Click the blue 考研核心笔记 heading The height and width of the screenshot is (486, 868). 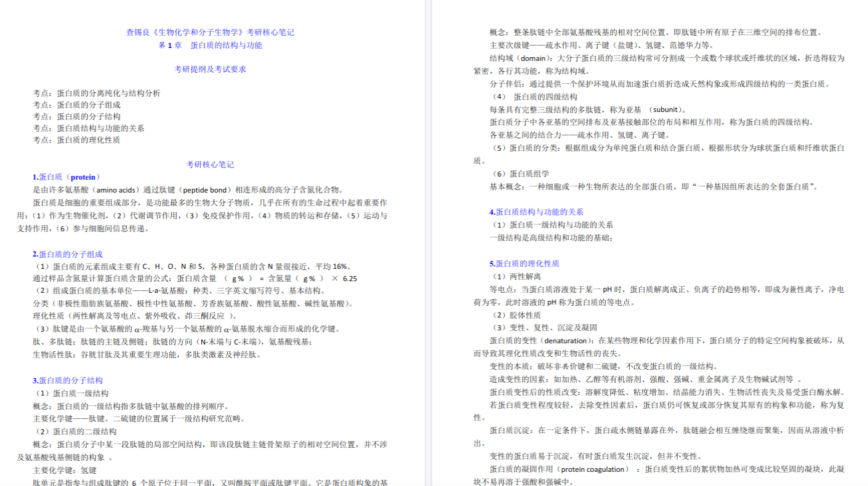(x=210, y=164)
